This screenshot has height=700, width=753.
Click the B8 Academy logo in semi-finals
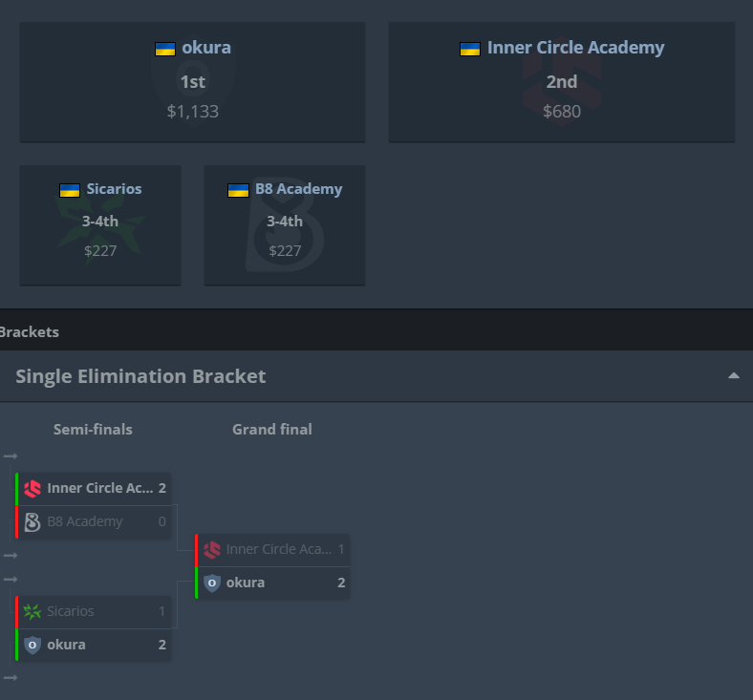coord(32,521)
